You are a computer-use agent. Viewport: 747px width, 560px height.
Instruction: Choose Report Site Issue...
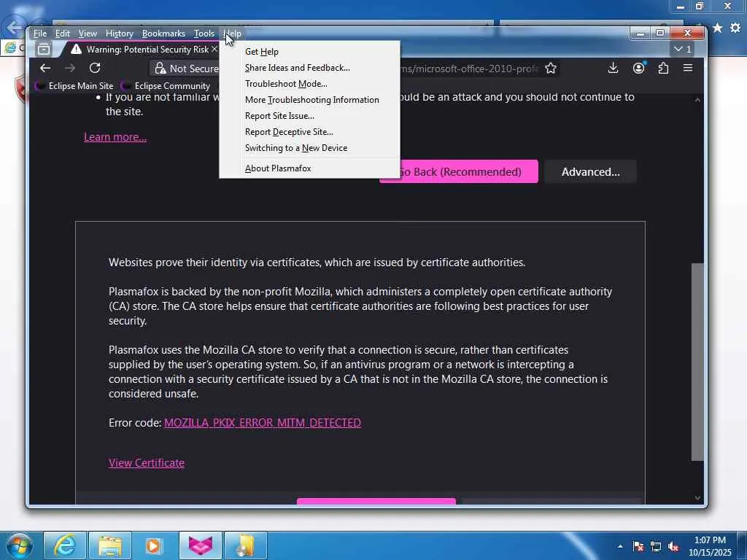309,116
